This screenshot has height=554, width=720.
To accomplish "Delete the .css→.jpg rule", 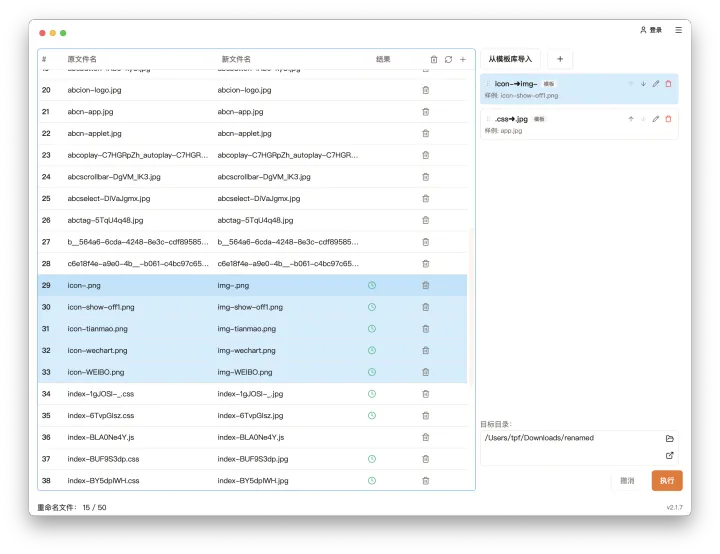I will (669, 119).
